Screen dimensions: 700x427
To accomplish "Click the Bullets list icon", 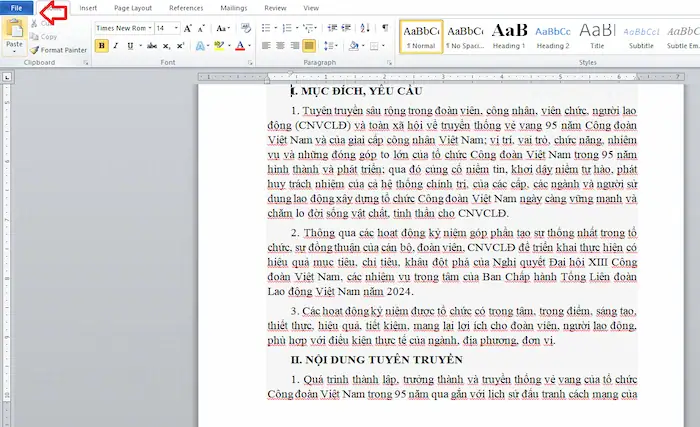I will [x=267, y=28].
